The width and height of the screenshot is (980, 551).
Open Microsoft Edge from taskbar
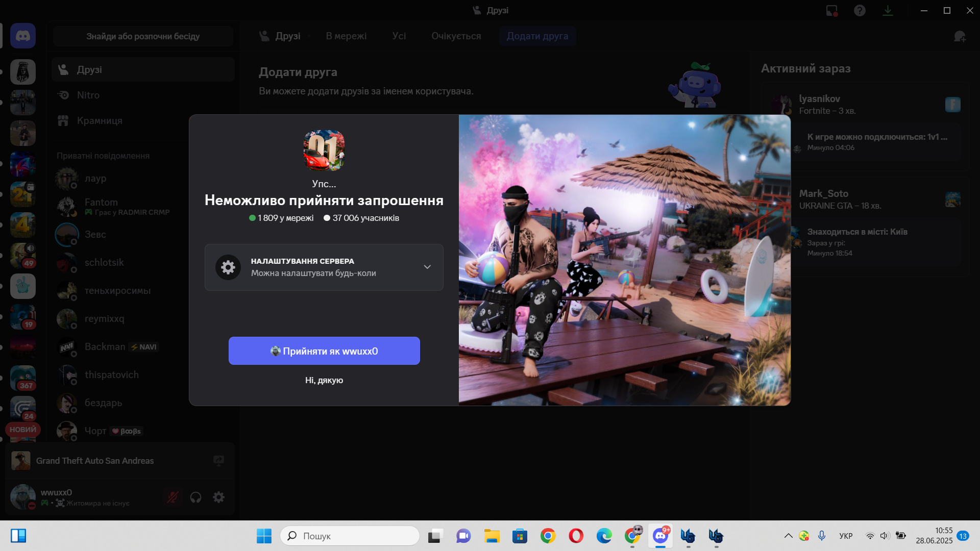tap(604, 536)
